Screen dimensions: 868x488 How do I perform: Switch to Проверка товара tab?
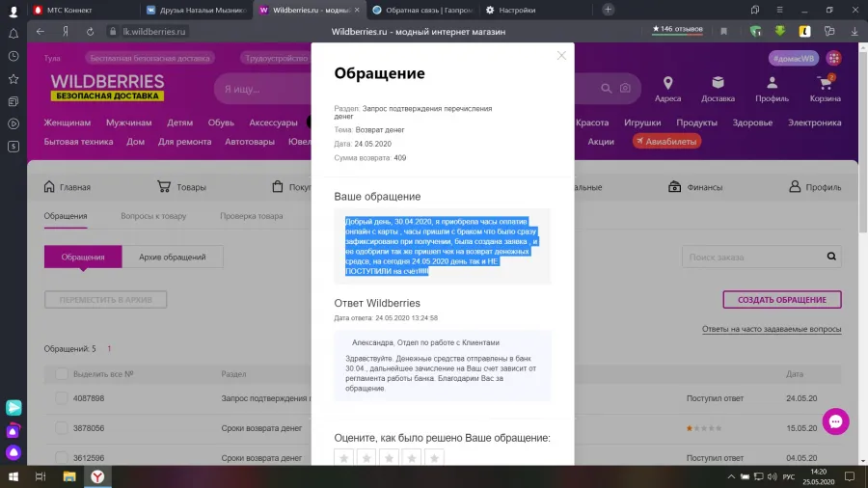(252, 216)
